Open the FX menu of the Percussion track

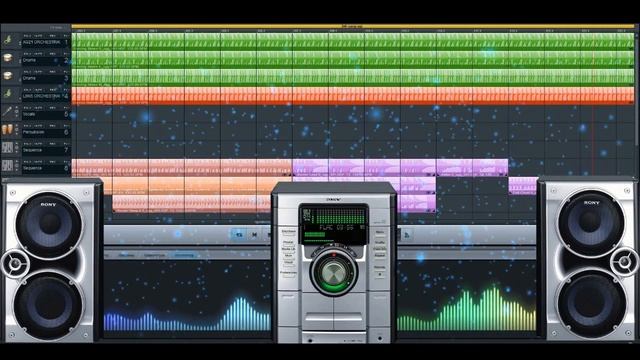click(x=66, y=126)
